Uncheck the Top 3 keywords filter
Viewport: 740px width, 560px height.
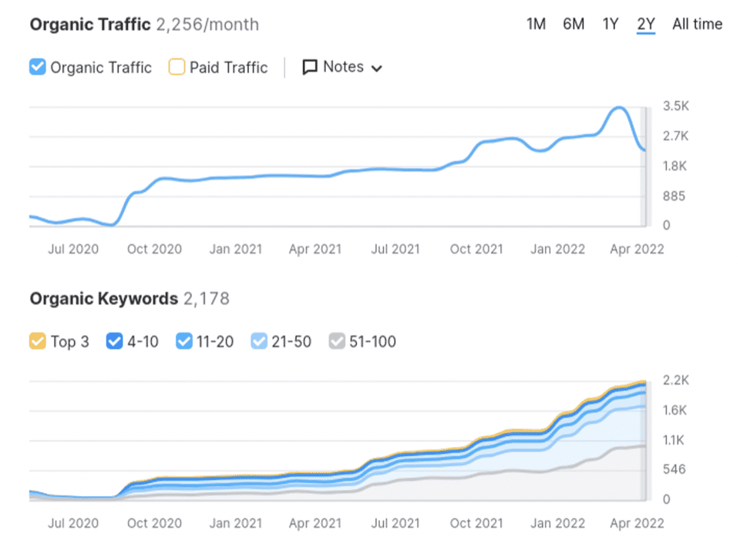pos(36,341)
